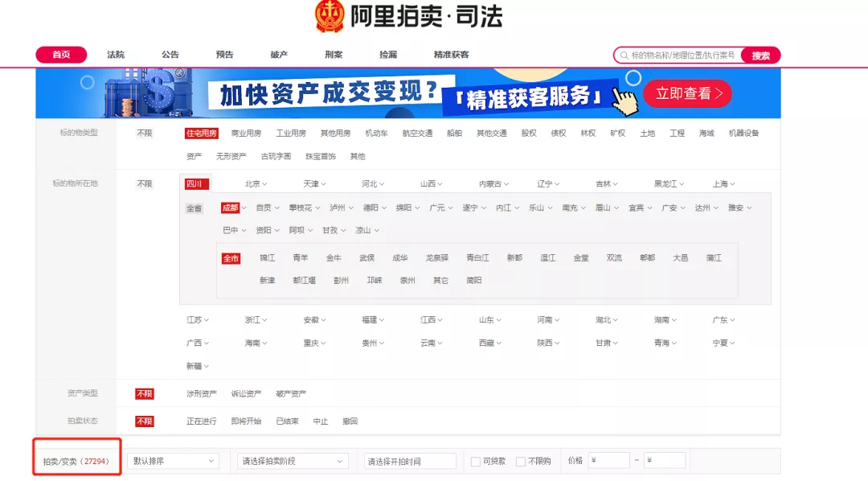This screenshot has height=481, width=868.
Task: Filter by 涉刑资产 asset type
Action: 202,394
